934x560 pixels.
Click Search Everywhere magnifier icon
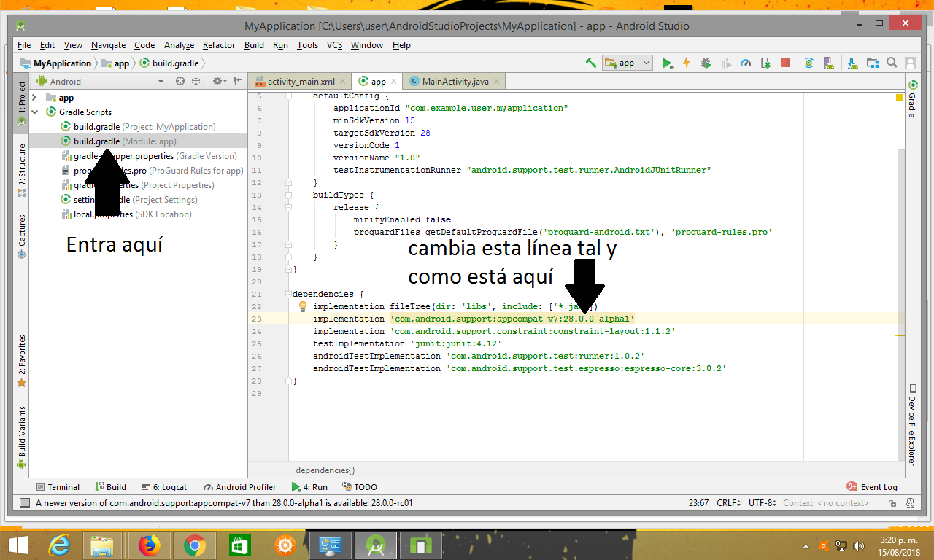[x=892, y=63]
